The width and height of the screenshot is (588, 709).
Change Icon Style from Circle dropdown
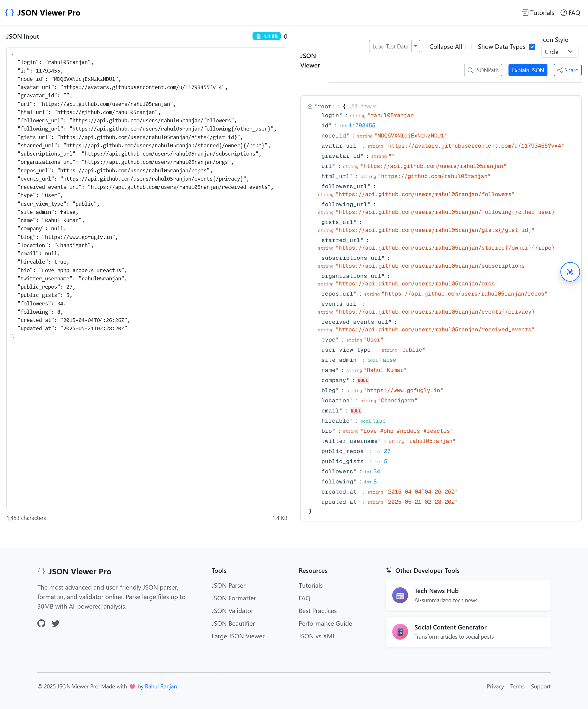click(x=560, y=52)
